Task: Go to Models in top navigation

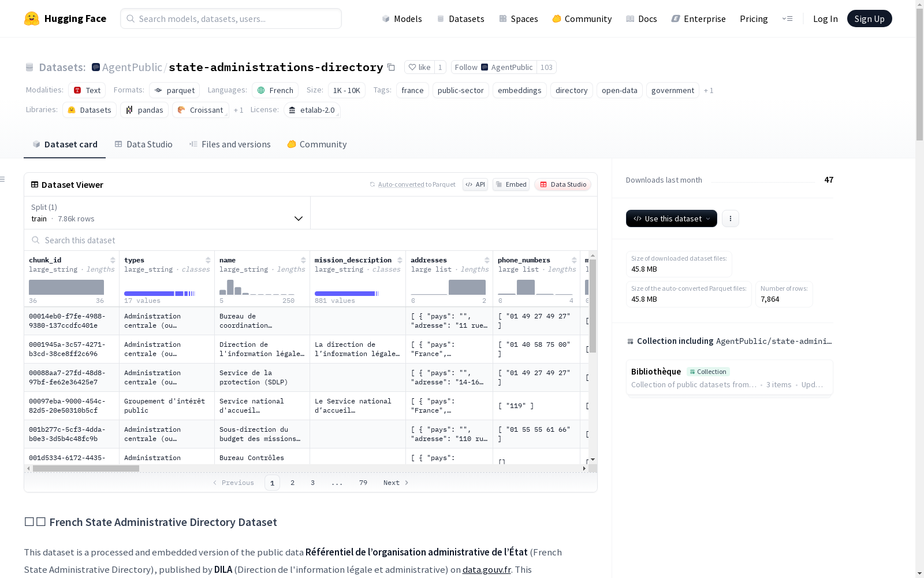Action: coord(402,18)
